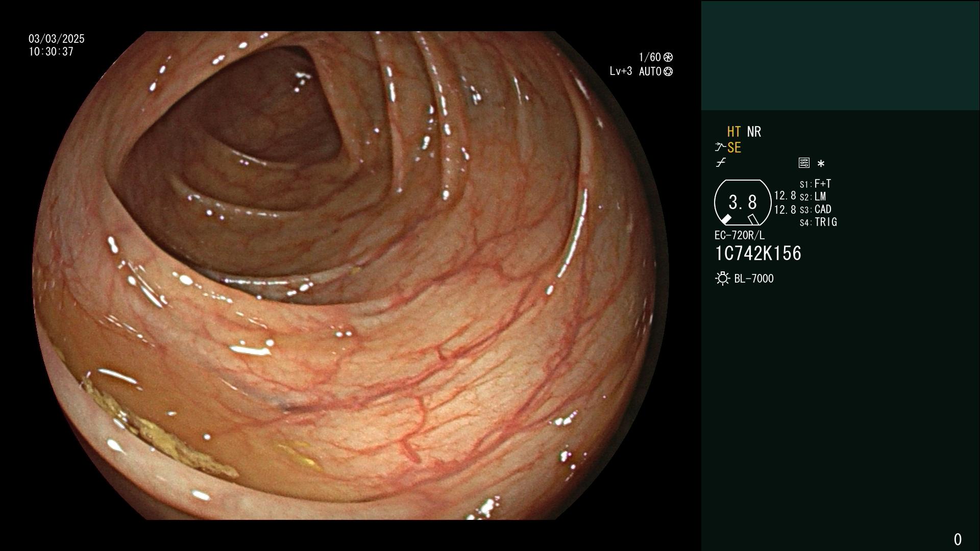Click the HT indicator
This screenshot has width=980, height=551.
[734, 132]
